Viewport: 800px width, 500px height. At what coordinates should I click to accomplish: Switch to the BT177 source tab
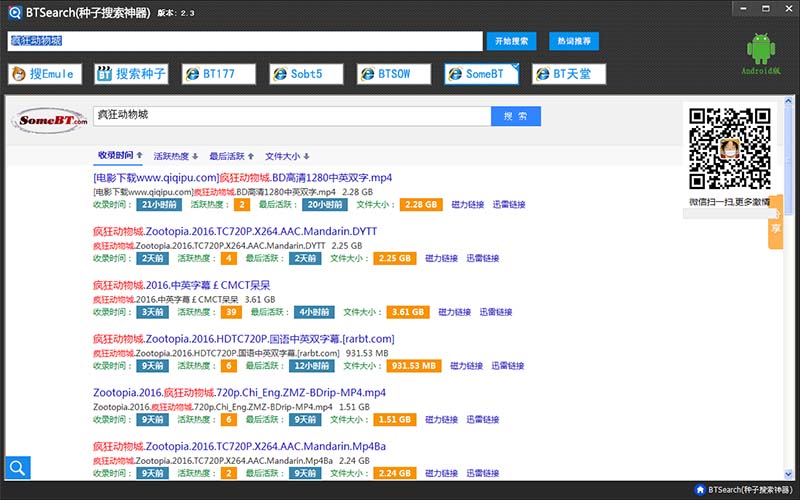click(219, 74)
